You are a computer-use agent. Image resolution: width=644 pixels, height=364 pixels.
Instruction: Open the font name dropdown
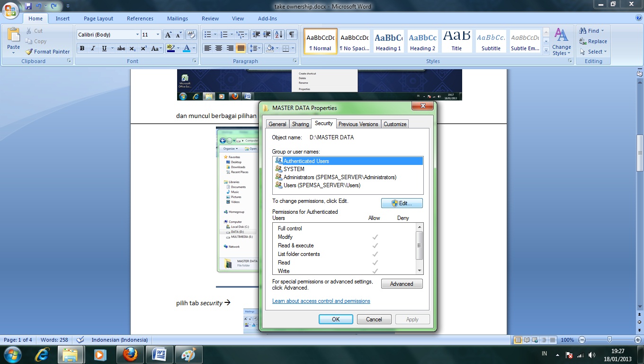point(137,35)
